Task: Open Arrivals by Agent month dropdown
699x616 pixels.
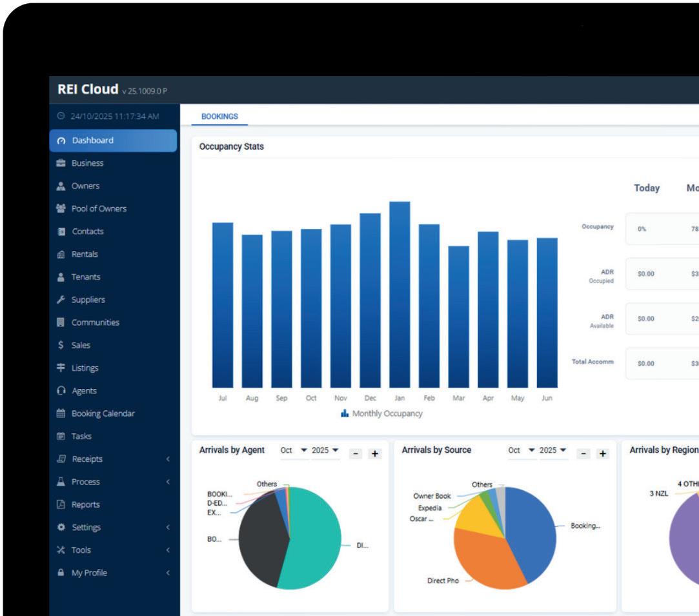Action: (x=294, y=450)
